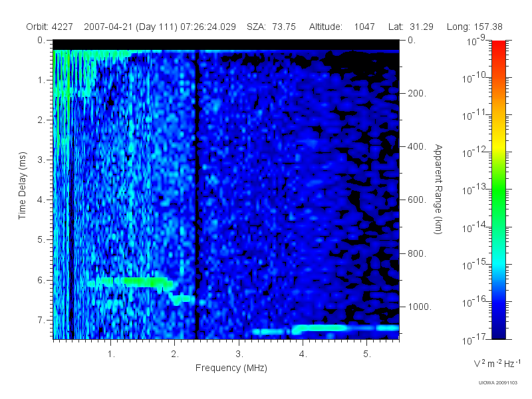Click the 10^-9 color scale label
This screenshot has height=399, width=532.
476,41
